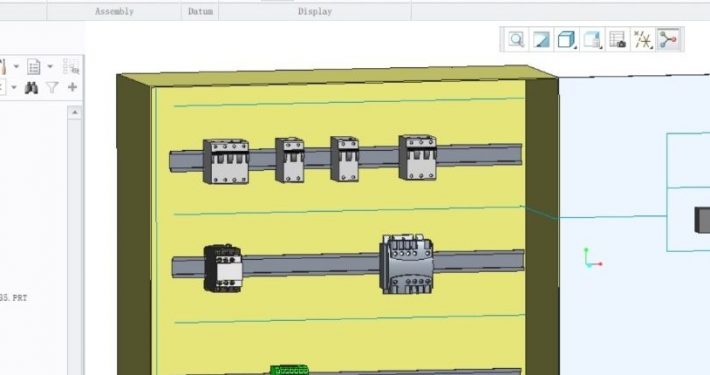Image resolution: width=710 pixels, height=375 pixels.
Task: Click the binoculars search icon
Action: click(x=31, y=87)
